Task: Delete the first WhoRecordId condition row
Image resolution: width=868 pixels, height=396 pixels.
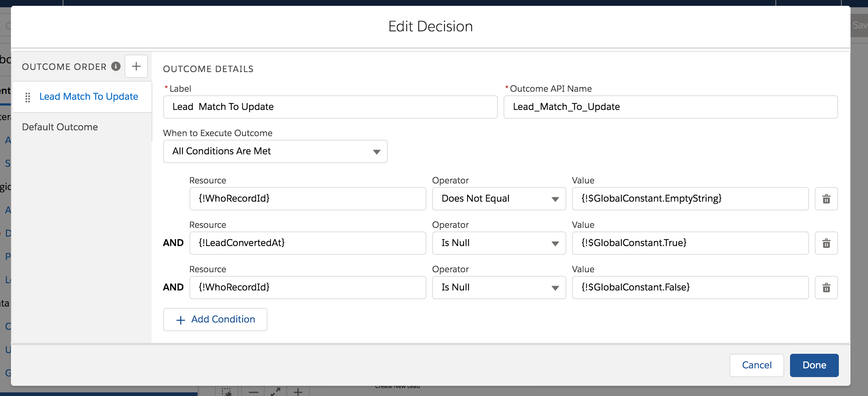Action: (x=826, y=199)
